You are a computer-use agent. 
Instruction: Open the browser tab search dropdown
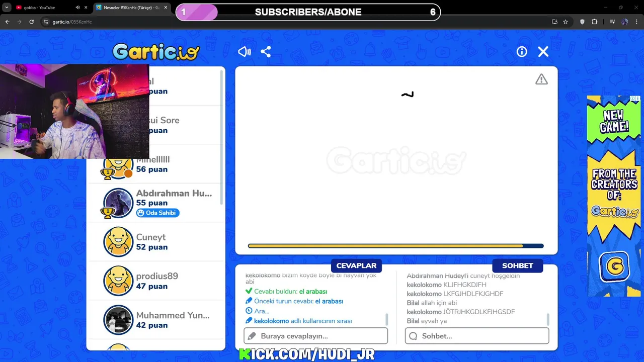pos(7,8)
